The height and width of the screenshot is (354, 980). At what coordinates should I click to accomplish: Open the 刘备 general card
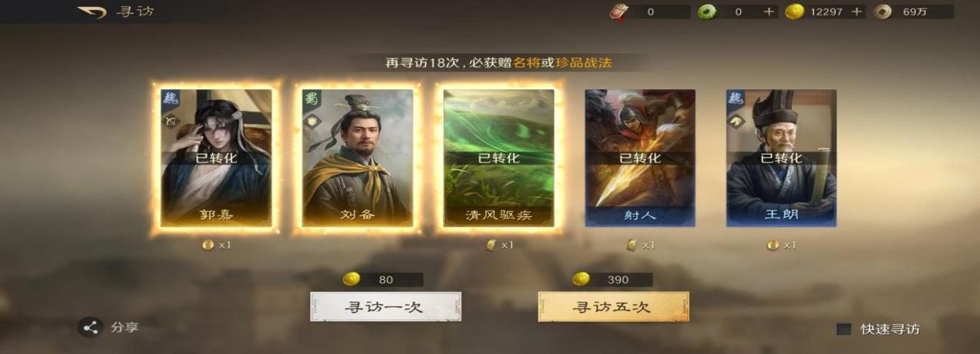point(357,158)
